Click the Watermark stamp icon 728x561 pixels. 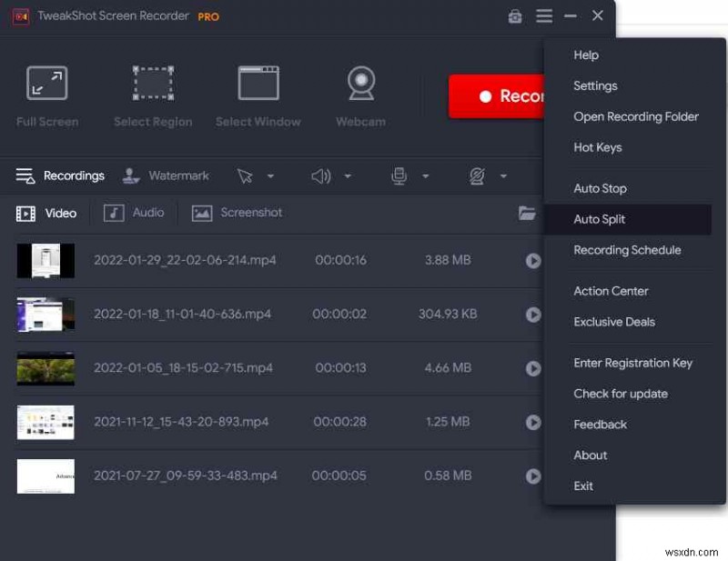click(x=131, y=175)
